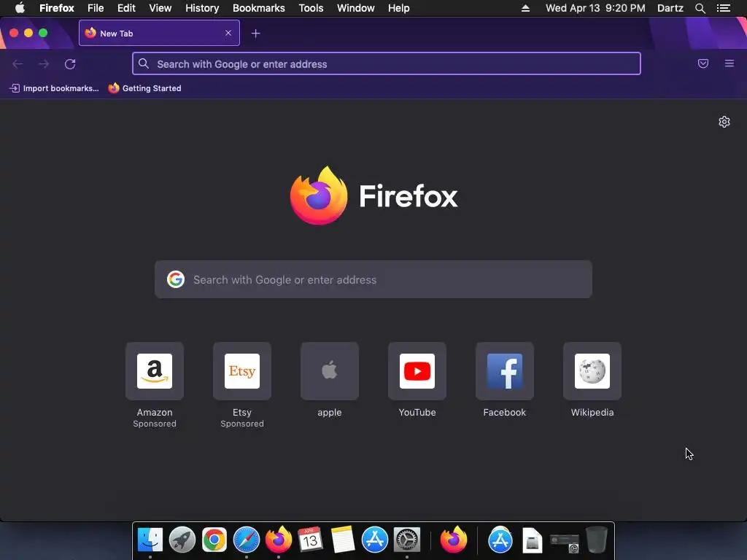
Task: Click Import bookmarks in bookmarks toolbar
Action: tap(54, 88)
